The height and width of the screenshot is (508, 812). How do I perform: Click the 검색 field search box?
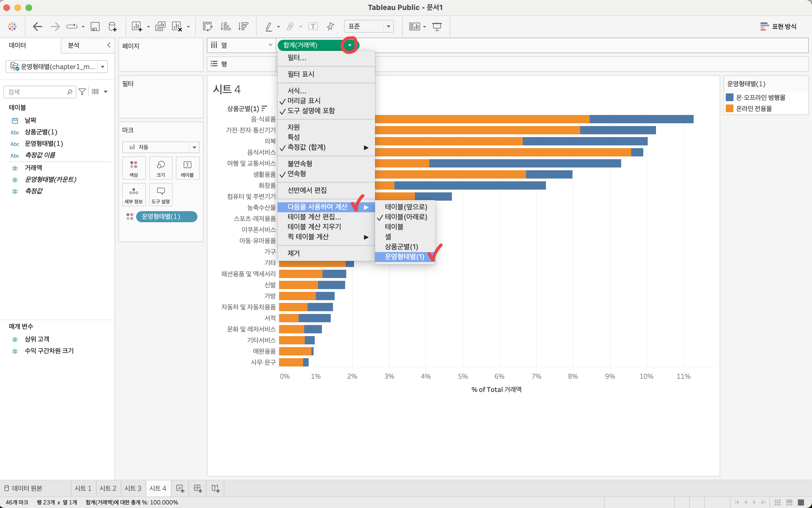37,92
